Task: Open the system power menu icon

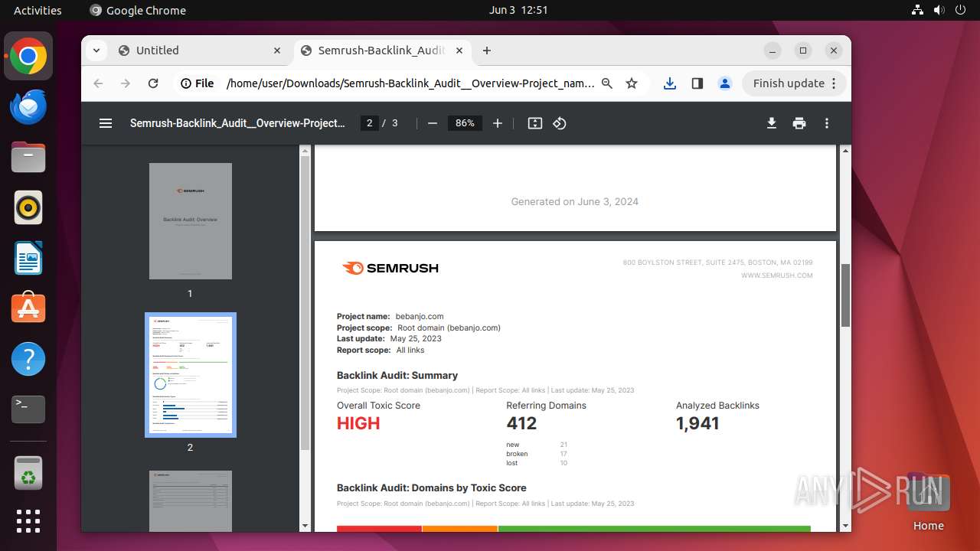Action: pos(960,11)
